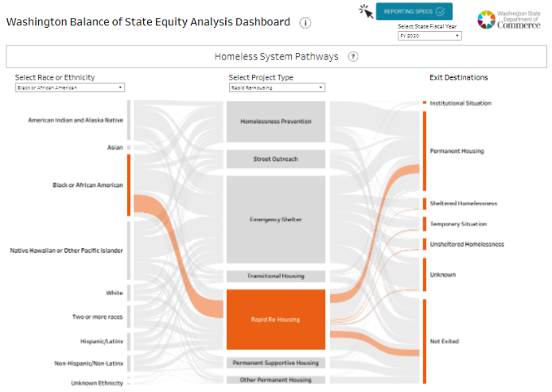Select the Permanent Supportive Housing block
Image resolution: width=552 pixels, height=392 pixels.
coord(276,363)
